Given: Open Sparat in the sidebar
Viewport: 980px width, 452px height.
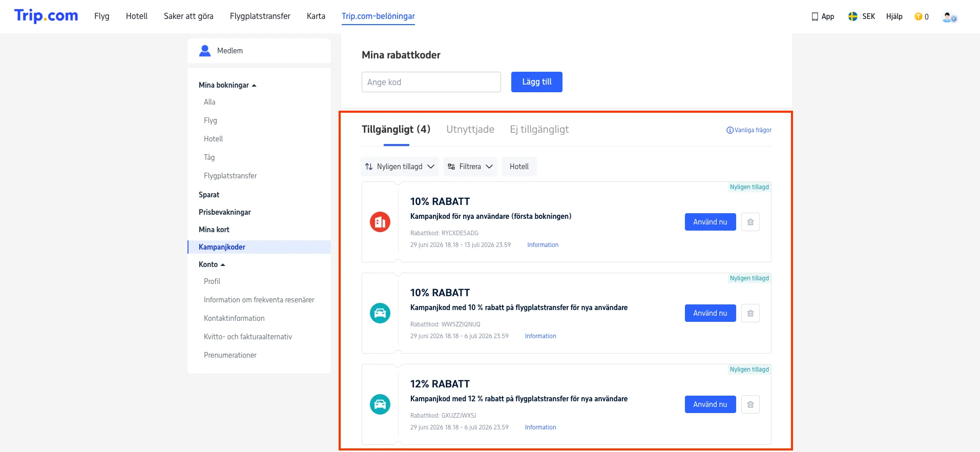Looking at the screenshot, I should pyautogui.click(x=209, y=195).
